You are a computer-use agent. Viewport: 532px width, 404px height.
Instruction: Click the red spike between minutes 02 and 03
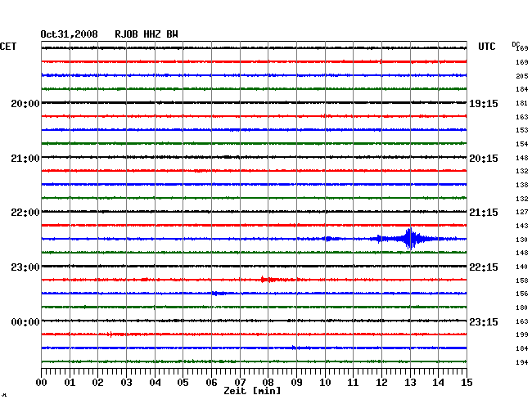(x=111, y=334)
